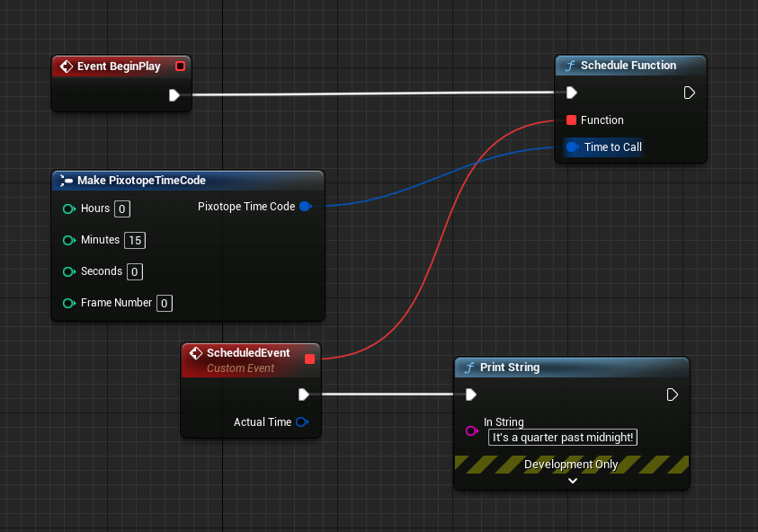Viewport: 758px width, 532px height.
Task: Click Schedule Function execution input pin
Action: click(x=571, y=93)
